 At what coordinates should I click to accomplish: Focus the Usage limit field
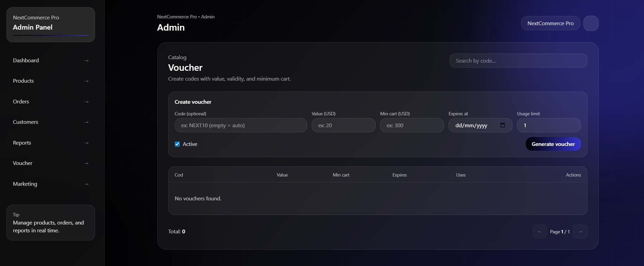coord(549,125)
